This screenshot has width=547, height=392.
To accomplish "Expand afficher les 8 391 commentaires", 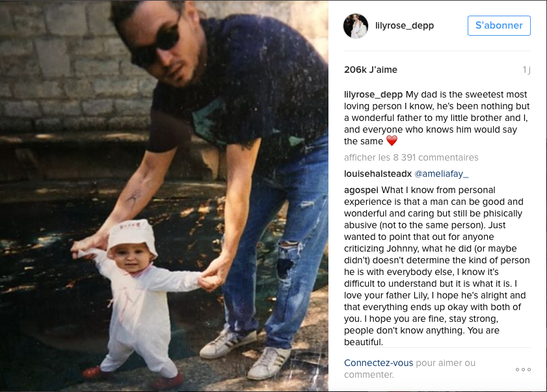I will 411,157.
